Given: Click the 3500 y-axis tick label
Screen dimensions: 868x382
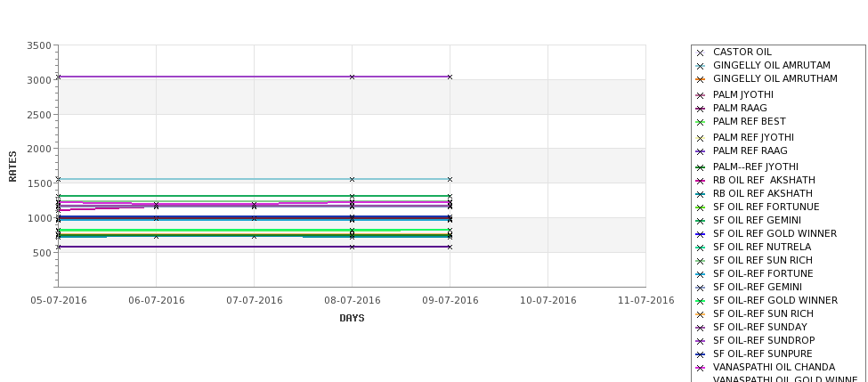Looking at the screenshot, I should (39, 46).
